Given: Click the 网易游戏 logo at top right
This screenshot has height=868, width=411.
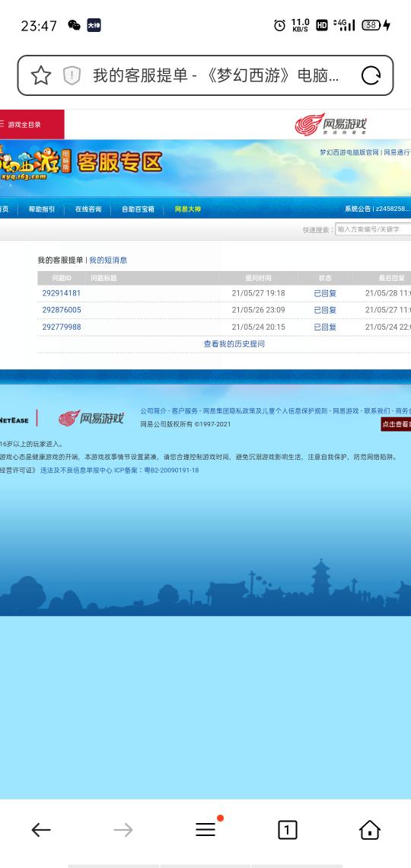Looking at the screenshot, I should click(330, 124).
